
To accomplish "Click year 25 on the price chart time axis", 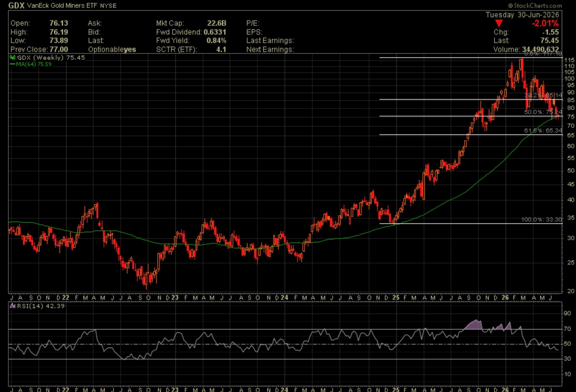I will (396, 298).
